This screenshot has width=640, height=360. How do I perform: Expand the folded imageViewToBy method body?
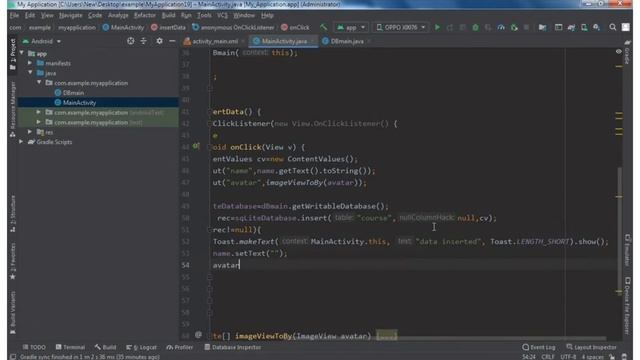pos(386,336)
